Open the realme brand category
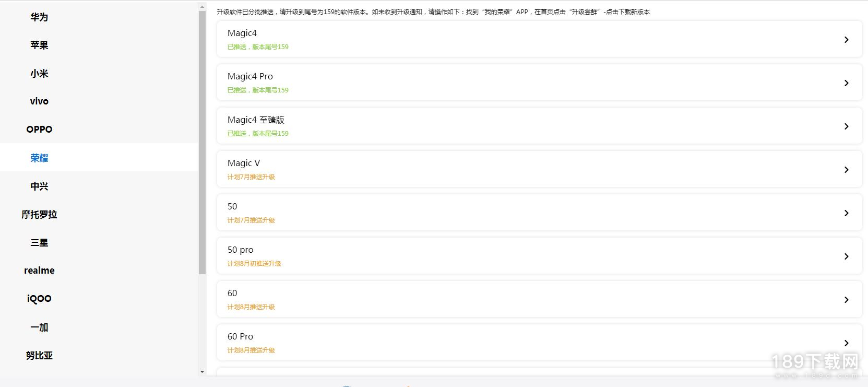The image size is (868, 387). (x=39, y=271)
